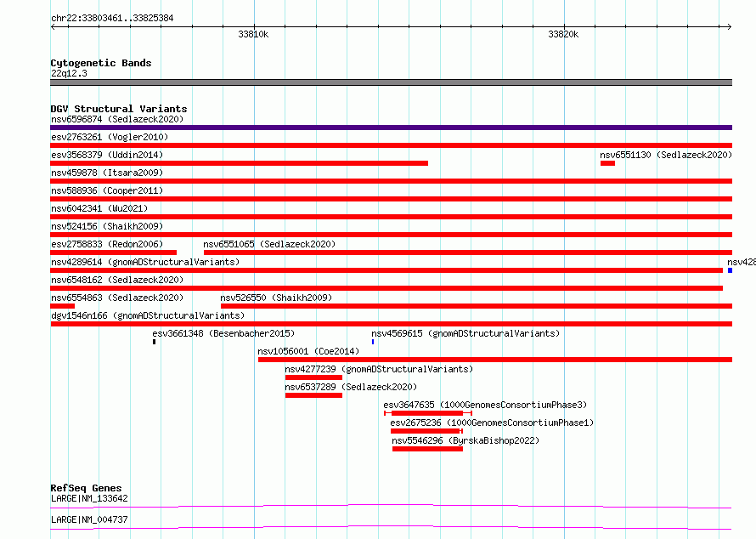Select nsv6042341 (Wu2021) label
Viewport: 756px width, 539px height.
pyautogui.click(x=99, y=208)
